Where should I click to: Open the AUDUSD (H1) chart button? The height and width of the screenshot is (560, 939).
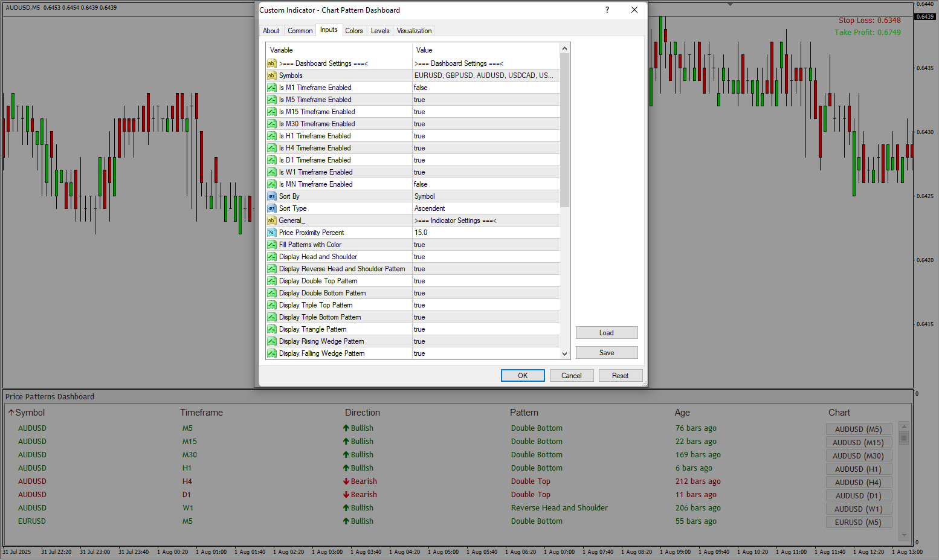click(858, 469)
